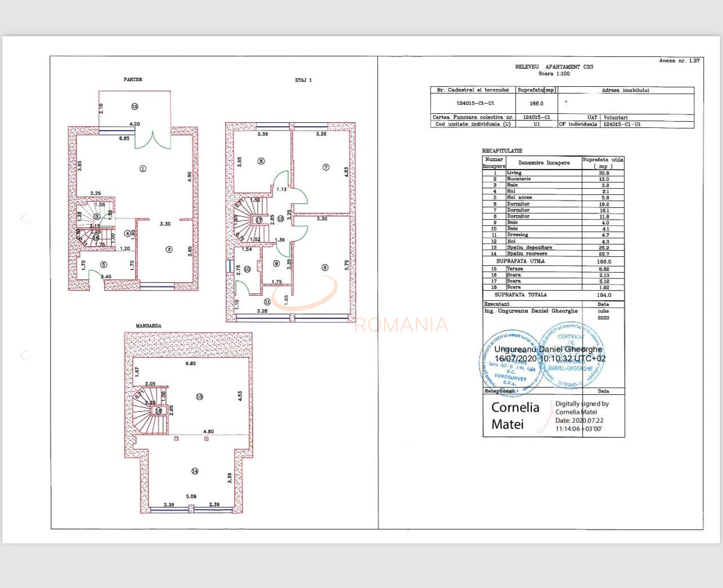Click the MANSARDA floor plan title

pyautogui.click(x=148, y=326)
